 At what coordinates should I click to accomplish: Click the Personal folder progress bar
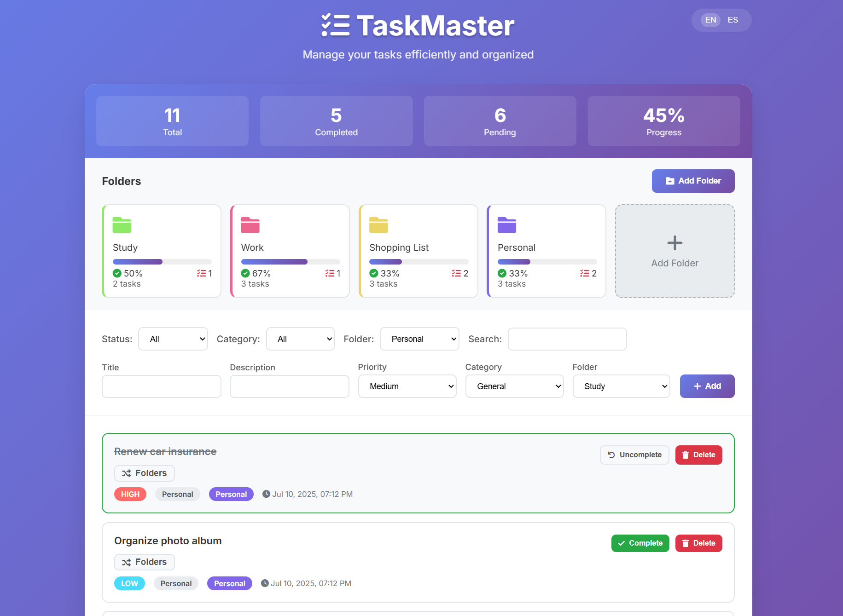click(x=547, y=262)
